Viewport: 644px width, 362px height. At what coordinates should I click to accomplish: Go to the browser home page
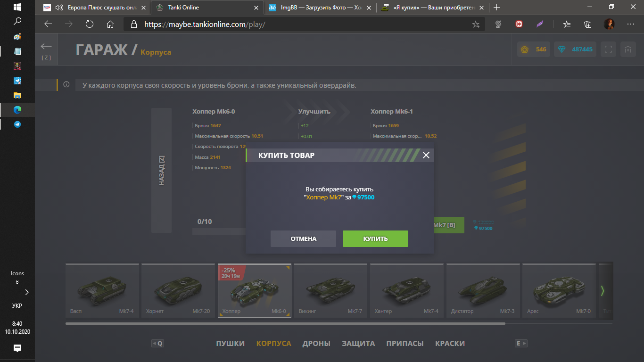point(110,24)
